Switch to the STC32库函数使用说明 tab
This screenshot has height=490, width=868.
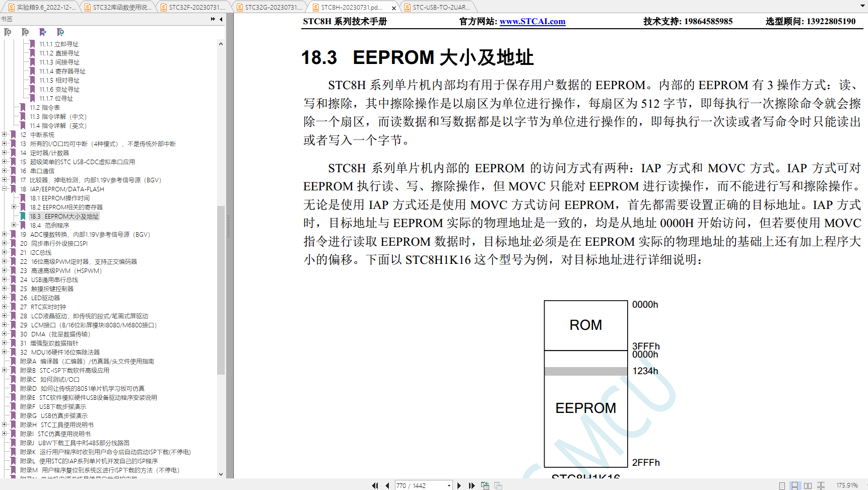pyautogui.click(x=118, y=7)
